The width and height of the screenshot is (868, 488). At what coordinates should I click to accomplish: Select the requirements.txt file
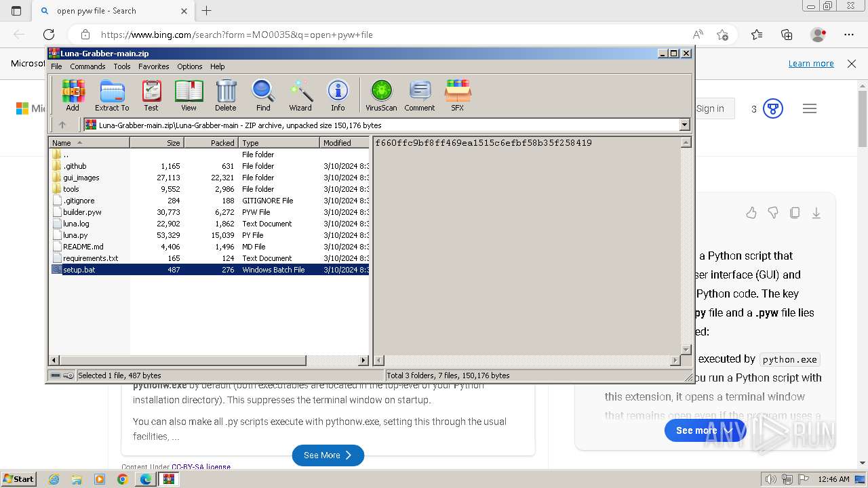210,258
